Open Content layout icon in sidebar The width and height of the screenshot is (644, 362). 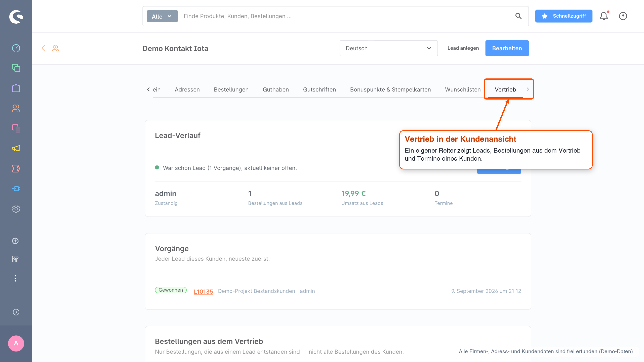[x=16, y=128]
